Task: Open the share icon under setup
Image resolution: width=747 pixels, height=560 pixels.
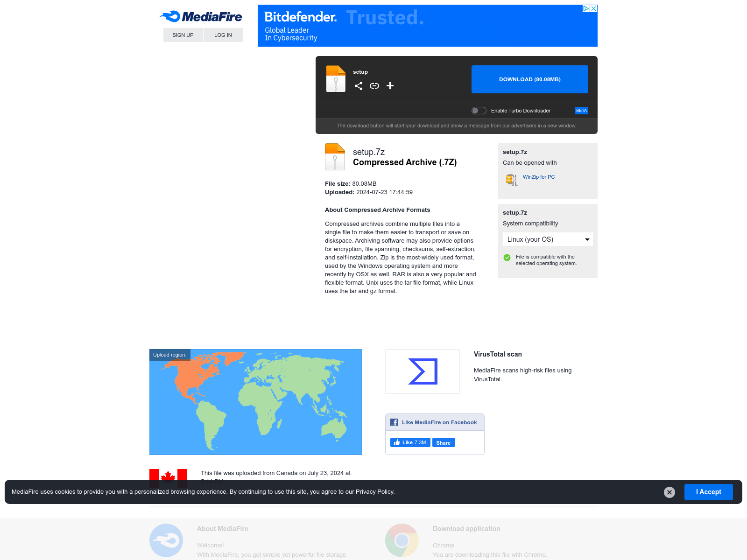Action: (359, 86)
